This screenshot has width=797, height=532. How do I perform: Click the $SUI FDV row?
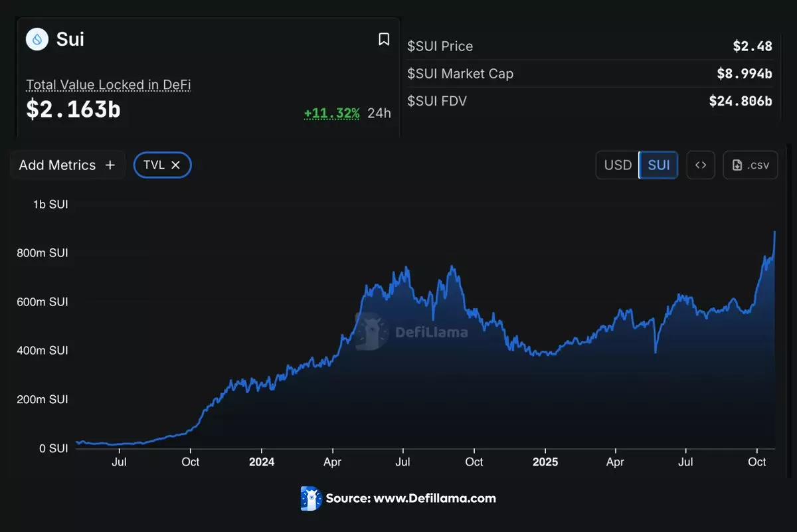(590, 101)
